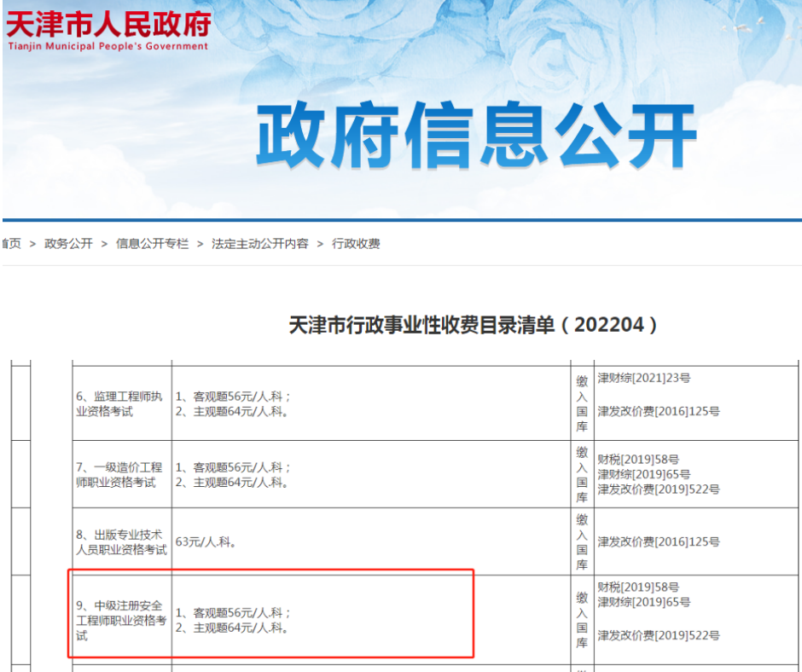Select row 8 出版专业技术人员职业资格考试
This screenshot has height=672, width=802.
(119, 542)
